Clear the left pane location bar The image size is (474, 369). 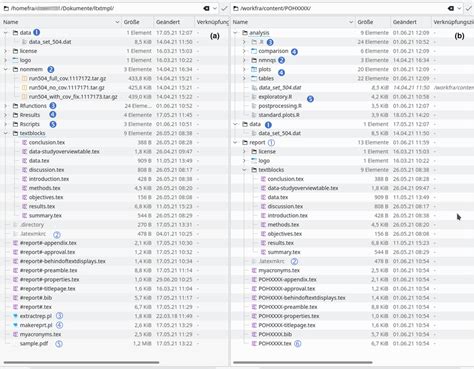(x=207, y=8)
